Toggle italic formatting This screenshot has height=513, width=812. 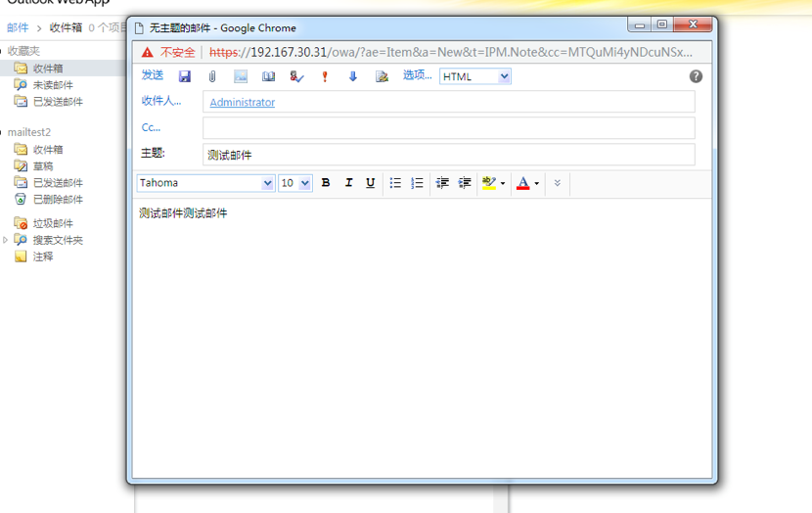click(x=348, y=183)
